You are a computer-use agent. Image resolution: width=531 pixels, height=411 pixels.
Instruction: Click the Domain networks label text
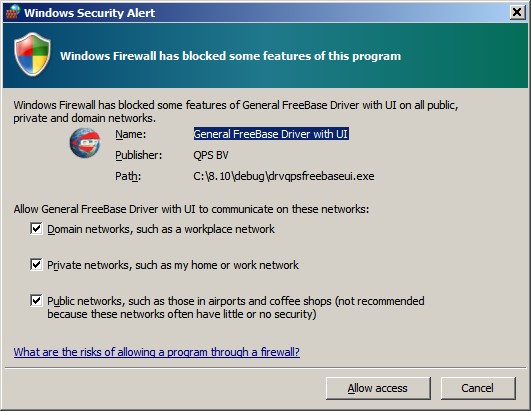161,229
